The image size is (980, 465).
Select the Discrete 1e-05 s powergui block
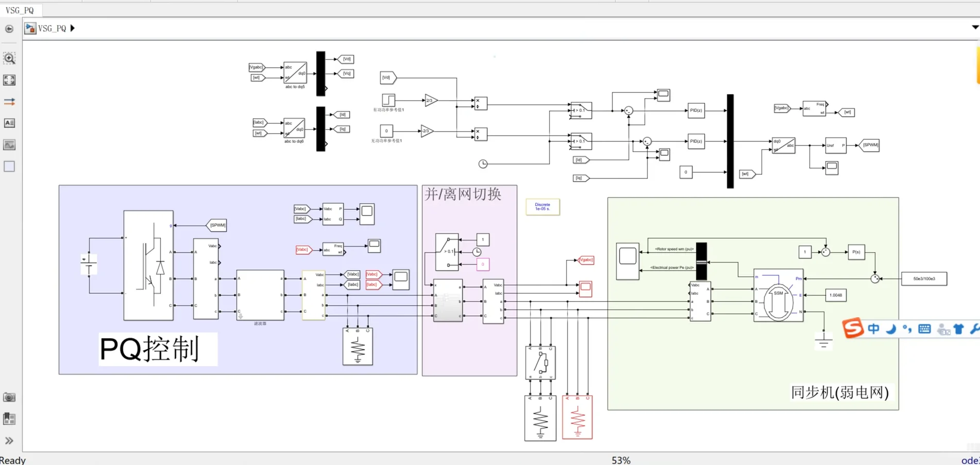(x=543, y=207)
